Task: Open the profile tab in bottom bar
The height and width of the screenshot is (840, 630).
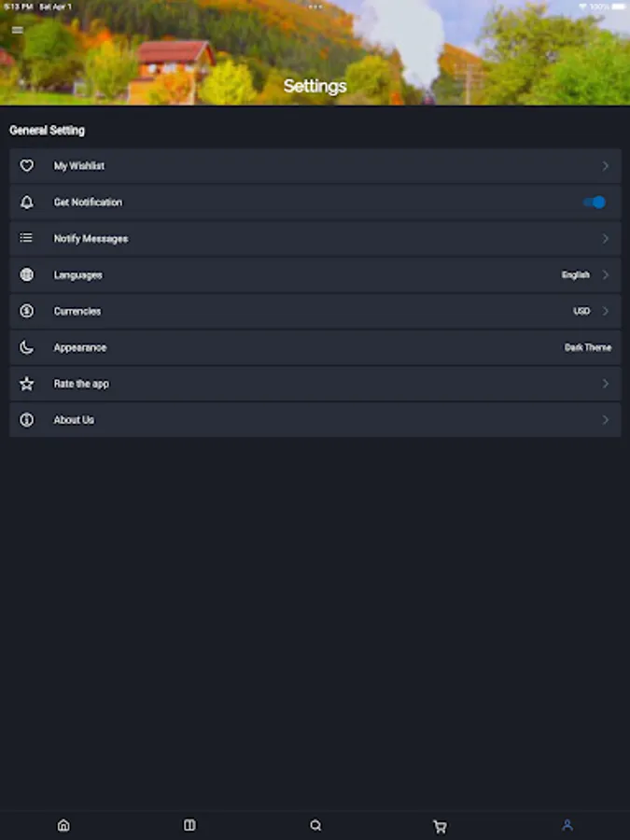Action: click(567, 825)
